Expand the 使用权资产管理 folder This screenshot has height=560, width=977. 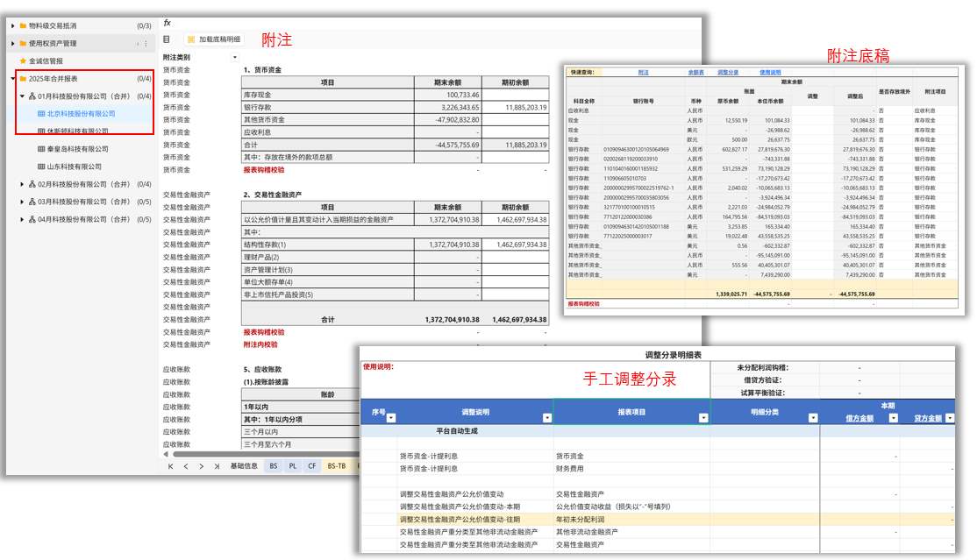[12, 44]
